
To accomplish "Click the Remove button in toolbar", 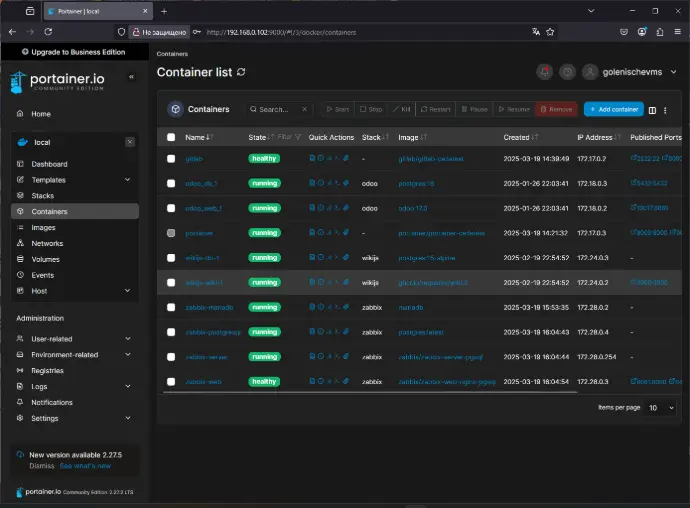I will [x=556, y=109].
